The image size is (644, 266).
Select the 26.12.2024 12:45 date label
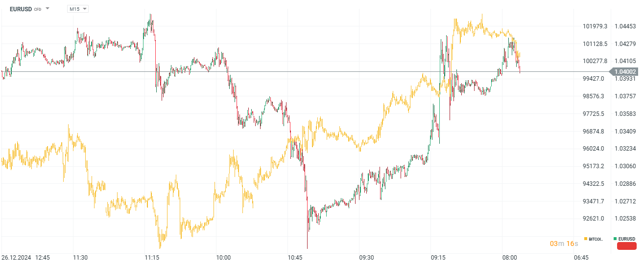click(x=26, y=257)
